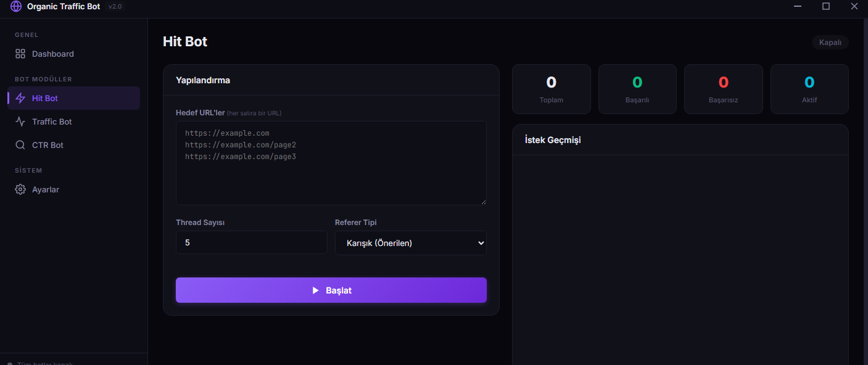Click the Kapalı status badge

[830, 43]
